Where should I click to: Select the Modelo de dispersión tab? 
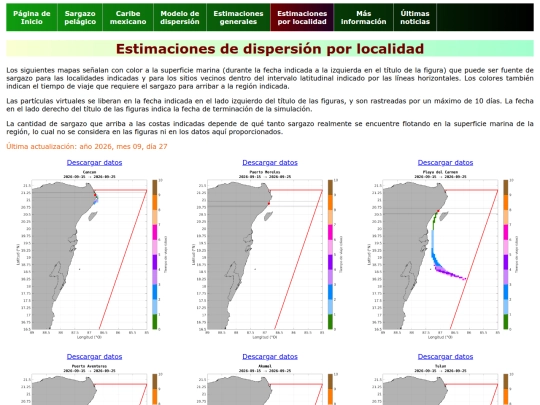pos(180,18)
